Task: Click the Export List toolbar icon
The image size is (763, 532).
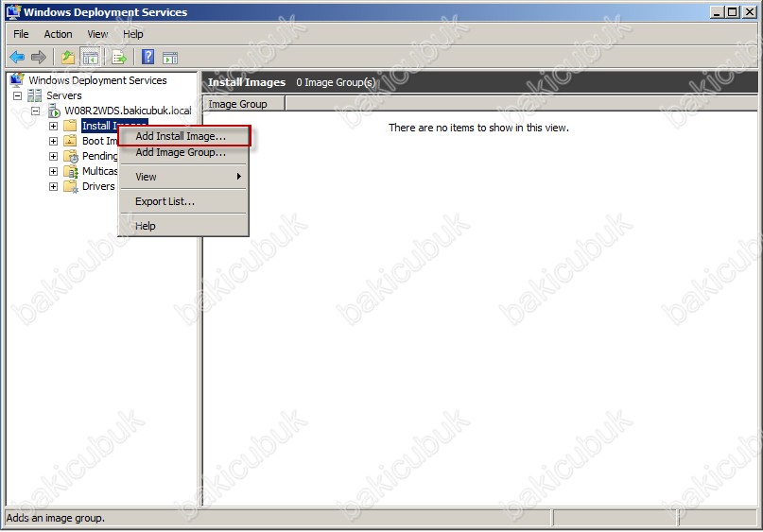Action: 119,58
